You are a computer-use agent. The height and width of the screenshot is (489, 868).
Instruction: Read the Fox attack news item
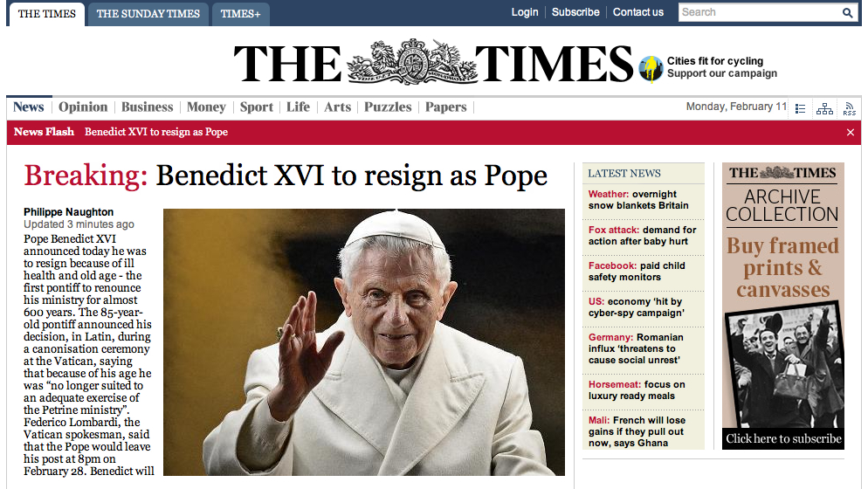[x=643, y=236]
